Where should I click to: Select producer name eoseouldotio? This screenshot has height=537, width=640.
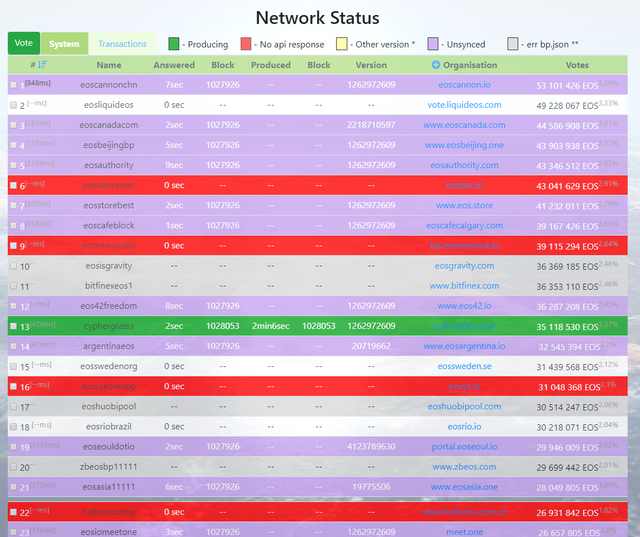109,446
